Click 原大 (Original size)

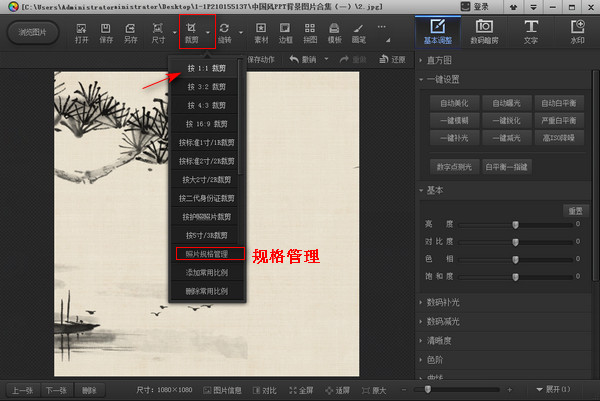pos(374,390)
